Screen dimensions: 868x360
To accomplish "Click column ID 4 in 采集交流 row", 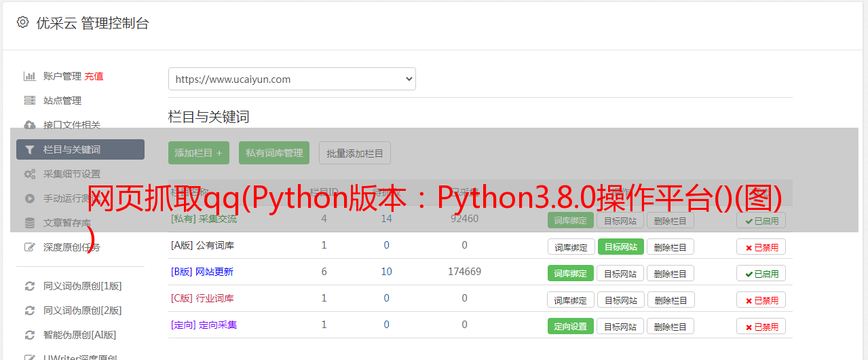I will pyautogui.click(x=324, y=219).
